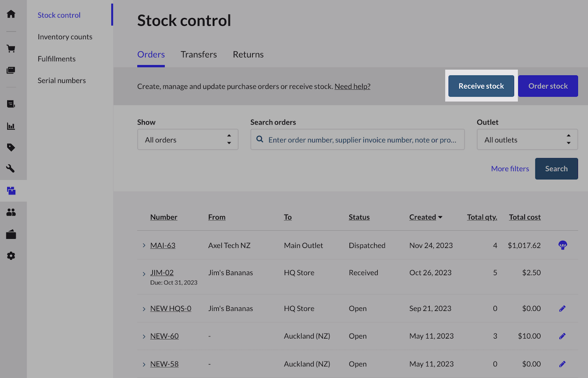The height and width of the screenshot is (378, 588).
Task: Click the Receive stock button
Action: pos(481,86)
